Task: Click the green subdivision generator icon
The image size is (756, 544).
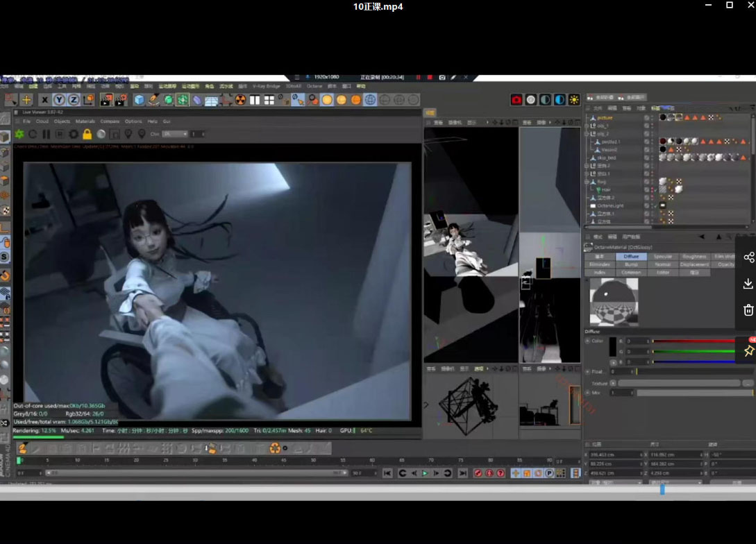Action: point(168,100)
